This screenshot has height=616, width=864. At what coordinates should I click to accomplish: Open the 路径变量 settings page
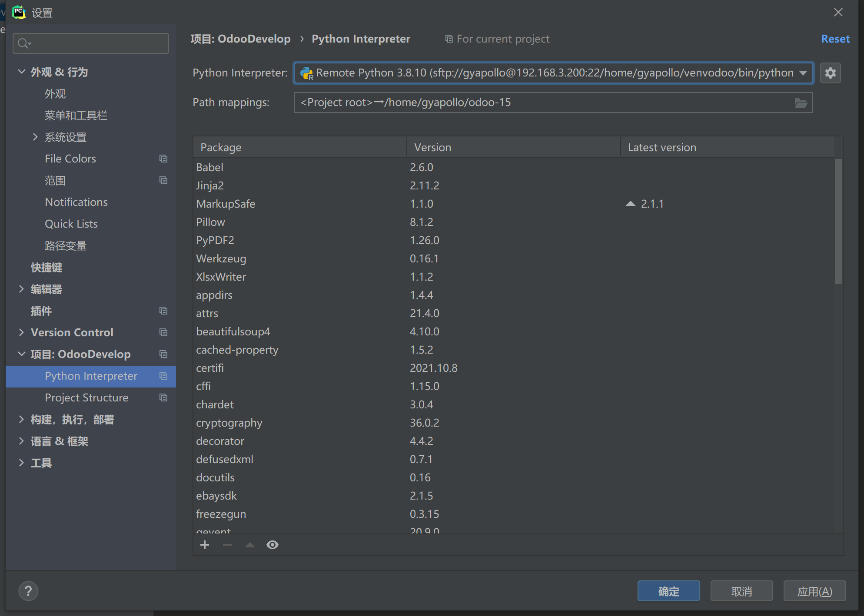66,246
